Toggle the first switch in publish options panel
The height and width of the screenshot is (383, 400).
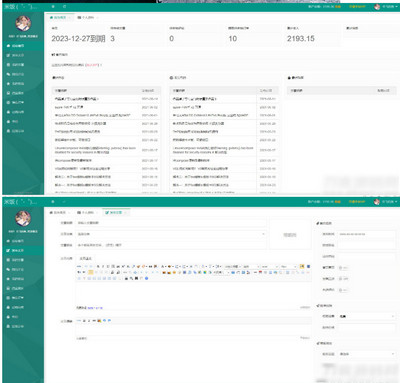click(343, 268)
